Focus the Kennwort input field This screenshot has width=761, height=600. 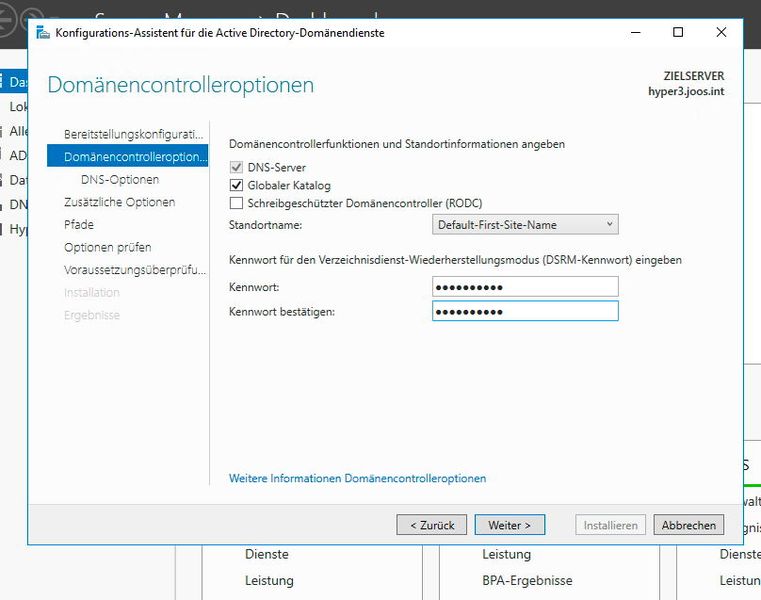coord(525,287)
